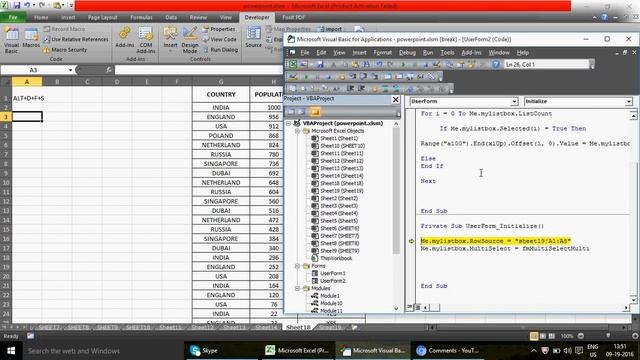
Task: Click Add-Ins icon in Excel ribbon
Action: pos(125,38)
